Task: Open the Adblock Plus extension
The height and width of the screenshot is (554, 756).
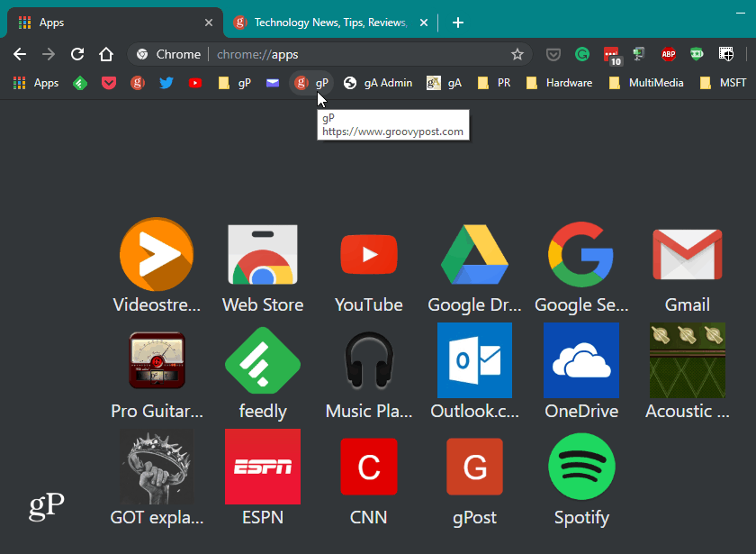Action: (x=668, y=54)
